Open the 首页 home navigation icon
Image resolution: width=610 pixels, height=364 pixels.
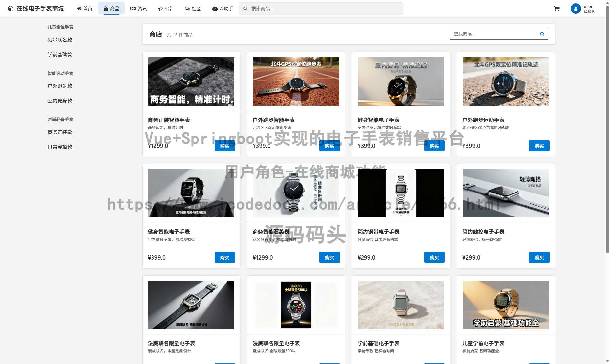coord(79,8)
